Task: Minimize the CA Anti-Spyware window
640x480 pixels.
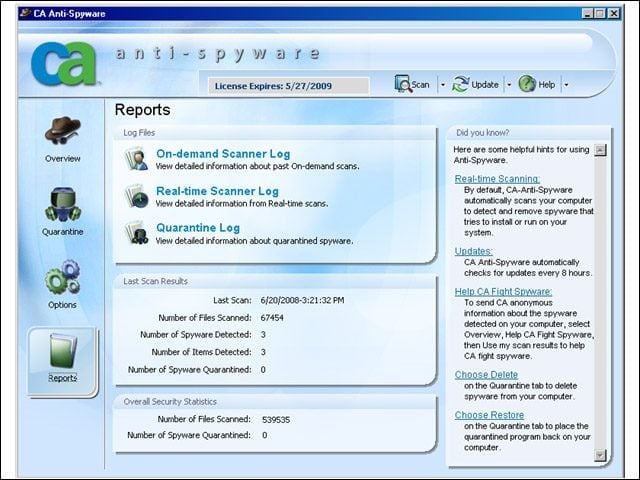Action: (x=587, y=13)
